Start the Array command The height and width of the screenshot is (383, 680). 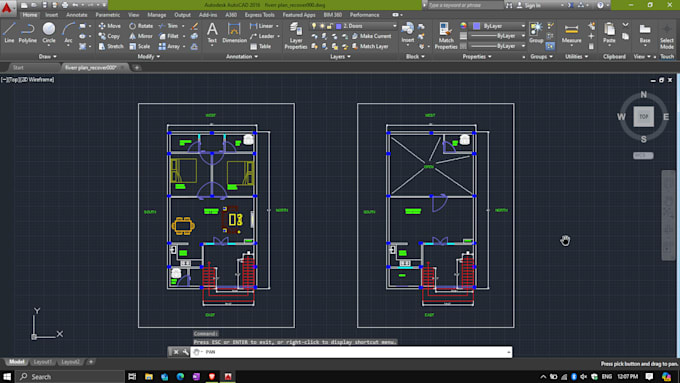point(169,46)
